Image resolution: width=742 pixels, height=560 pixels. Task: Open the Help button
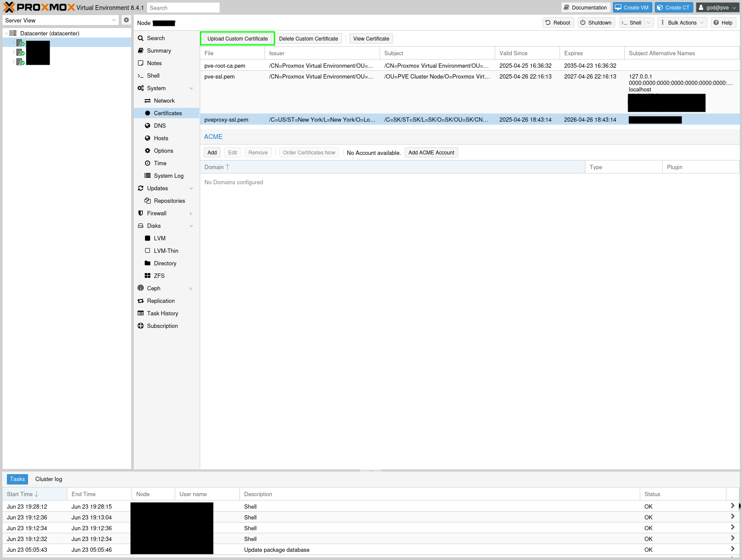[723, 23]
